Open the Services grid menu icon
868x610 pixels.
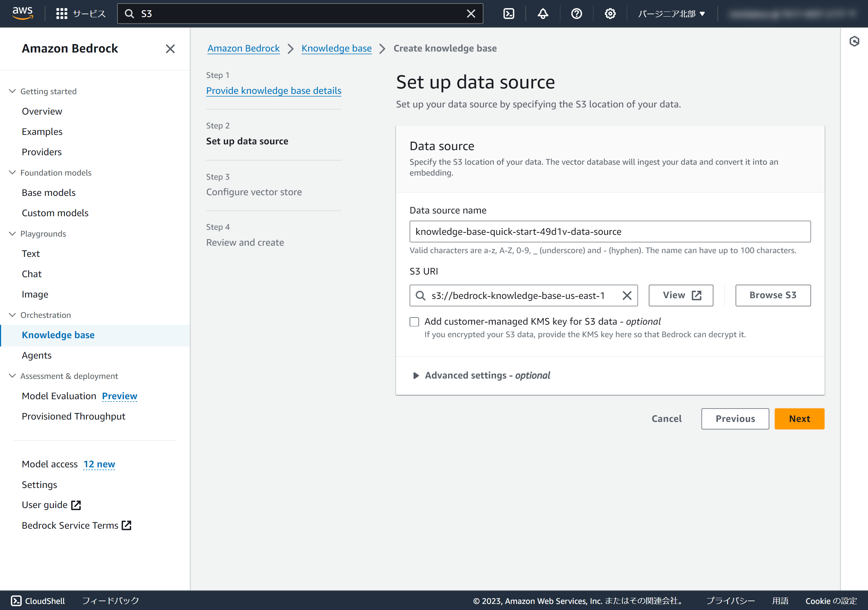[62, 14]
